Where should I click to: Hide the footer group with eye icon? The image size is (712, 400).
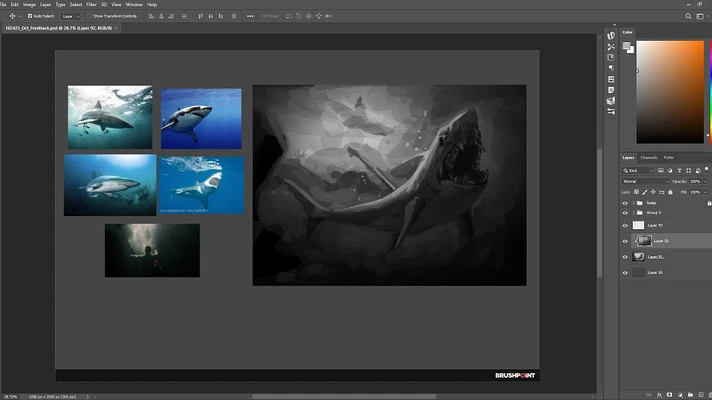pos(625,203)
